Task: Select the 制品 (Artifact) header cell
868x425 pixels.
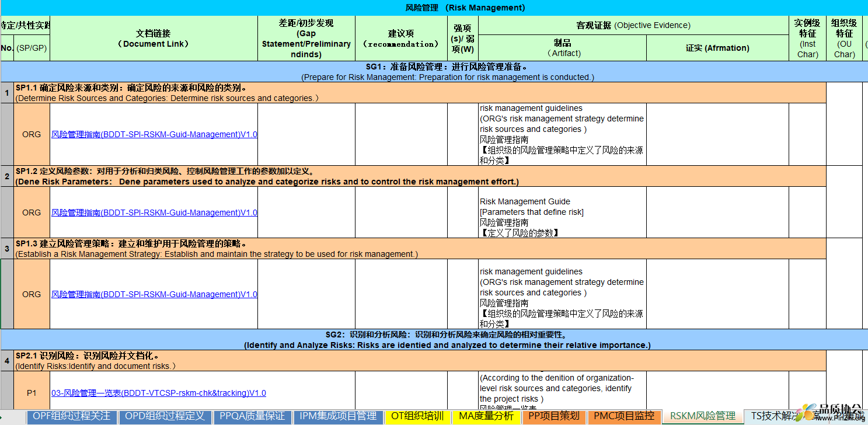Action: (x=562, y=48)
